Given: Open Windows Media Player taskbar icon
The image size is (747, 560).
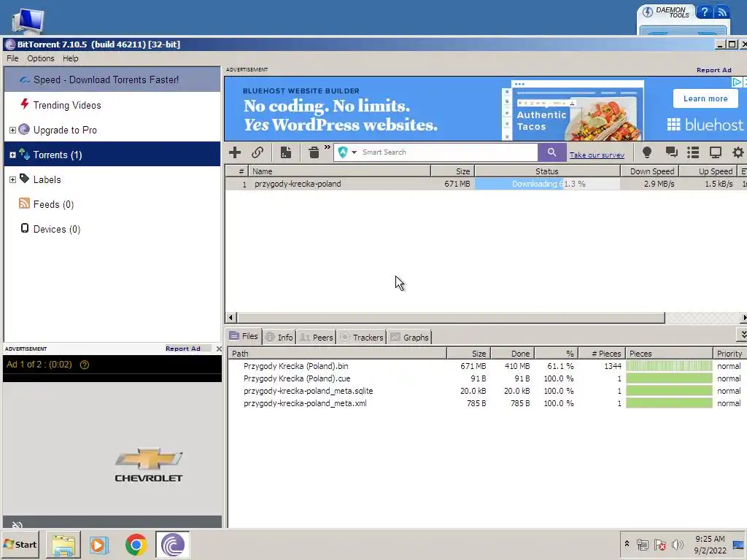Looking at the screenshot, I should (99, 545).
